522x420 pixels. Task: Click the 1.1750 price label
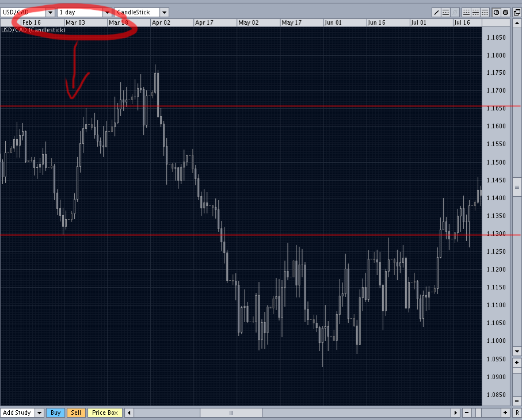point(496,73)
